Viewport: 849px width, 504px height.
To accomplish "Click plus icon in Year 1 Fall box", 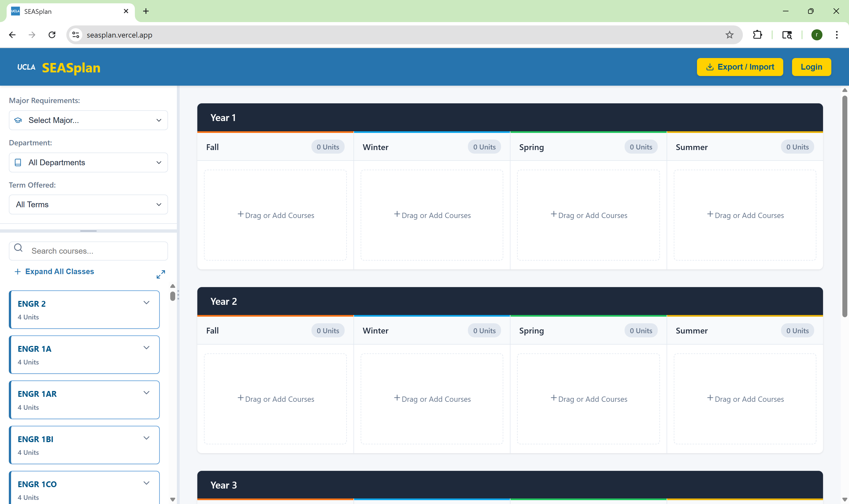I will [x=240, y=214].
